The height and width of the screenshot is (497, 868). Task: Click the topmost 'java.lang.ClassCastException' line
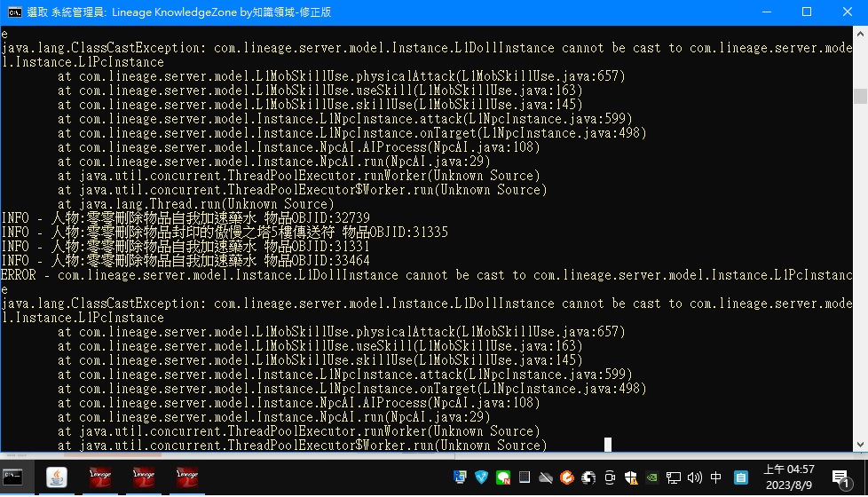(x=426, y=48)
